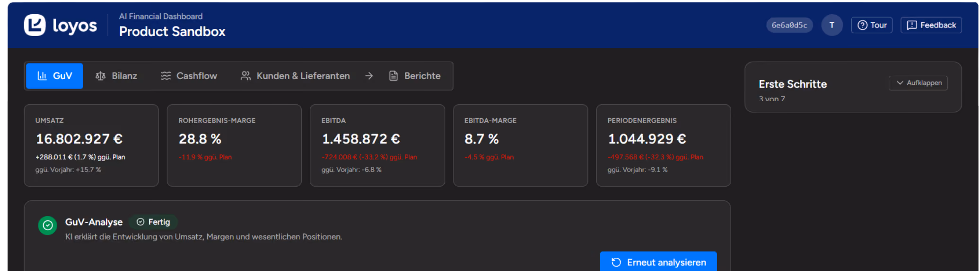The height and width of the screenshot is (271, 980).
Task: Open the Feedback form
Action: [x=931, y=25]
